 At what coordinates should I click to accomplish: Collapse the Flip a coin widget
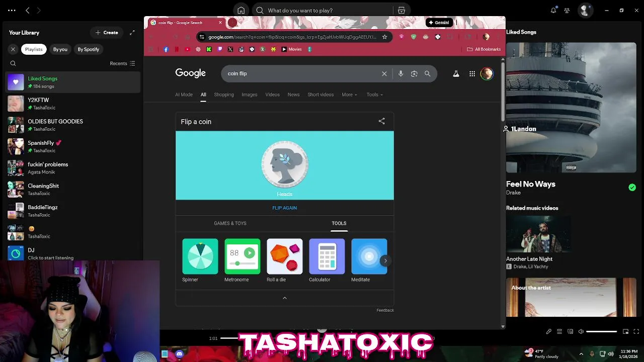[285, 298]
